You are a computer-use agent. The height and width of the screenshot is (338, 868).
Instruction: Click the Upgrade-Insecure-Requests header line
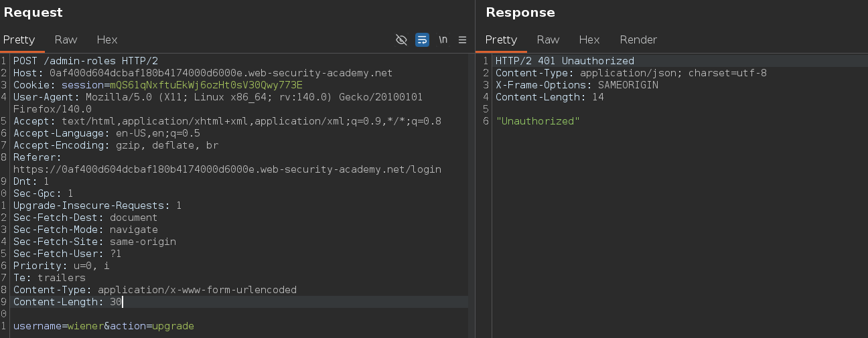click(97, 205)
